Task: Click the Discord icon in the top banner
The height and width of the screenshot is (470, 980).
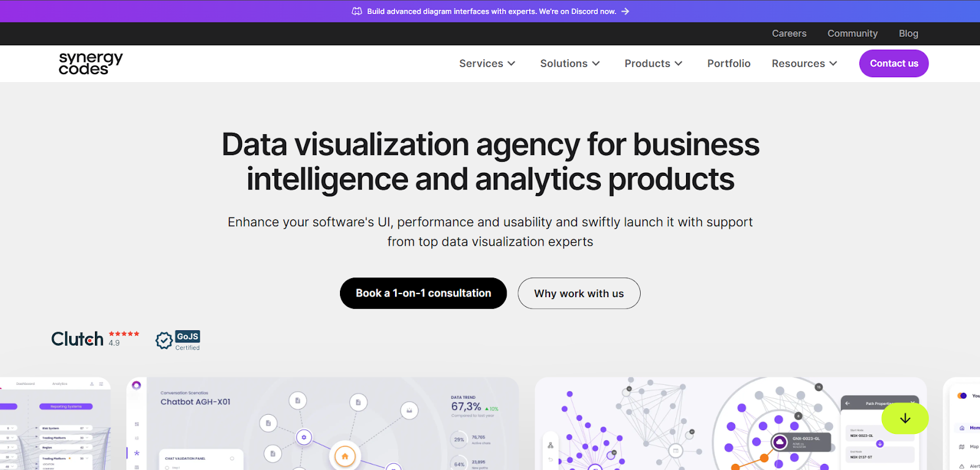Action: (356, 11)
